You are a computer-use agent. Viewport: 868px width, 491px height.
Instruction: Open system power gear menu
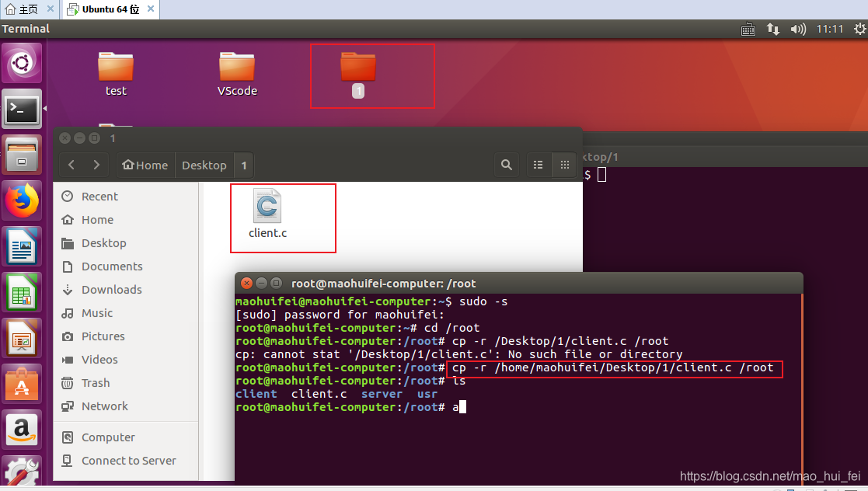pos(859,30)
